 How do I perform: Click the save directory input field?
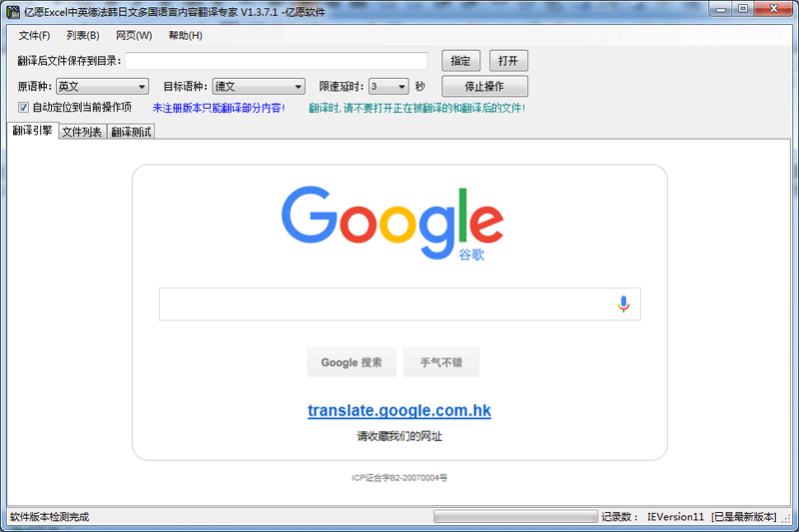[x=277, y=61]
